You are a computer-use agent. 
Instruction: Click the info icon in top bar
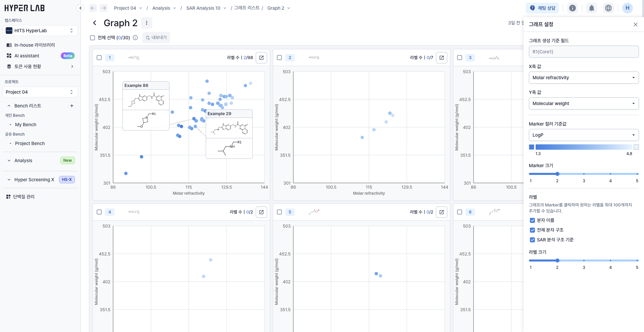pos(573,8)
